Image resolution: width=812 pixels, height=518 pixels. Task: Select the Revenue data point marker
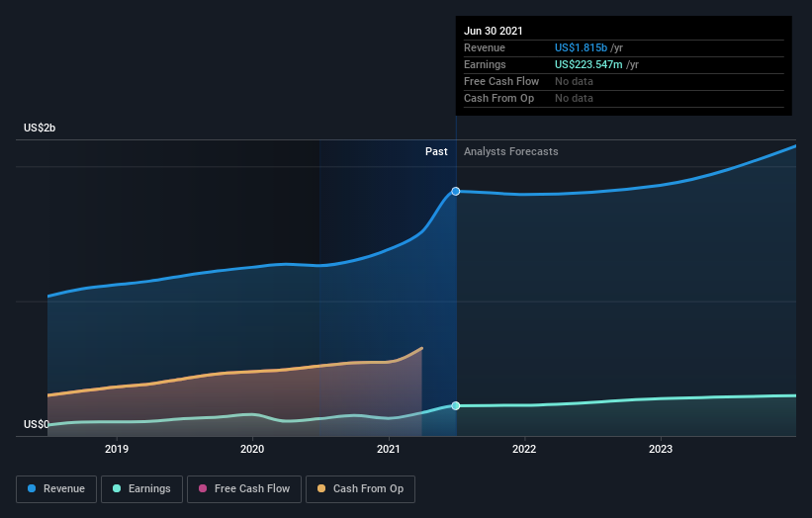[456, 192]
